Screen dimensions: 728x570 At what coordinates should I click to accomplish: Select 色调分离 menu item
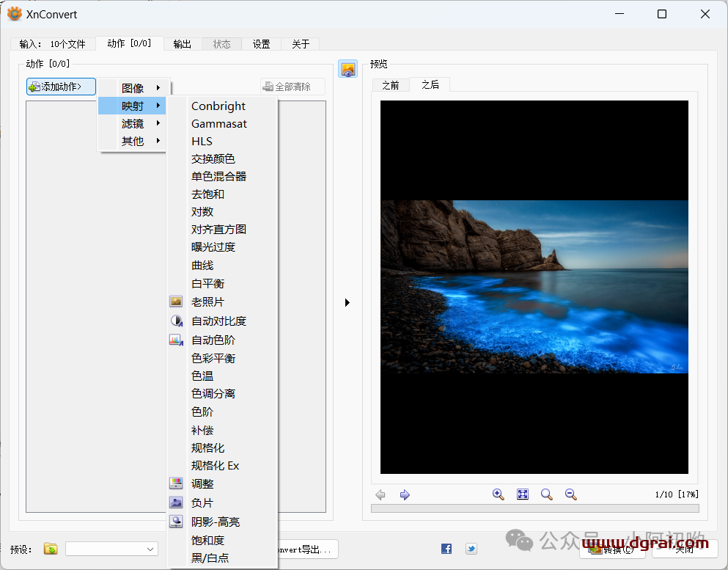[222, 393]
